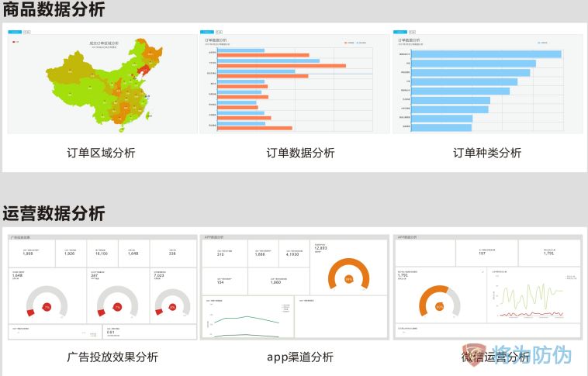The height and width of the screenshot is (376, 588).
Task: Select the blue tab above the China map
Action: coord(14,32)
